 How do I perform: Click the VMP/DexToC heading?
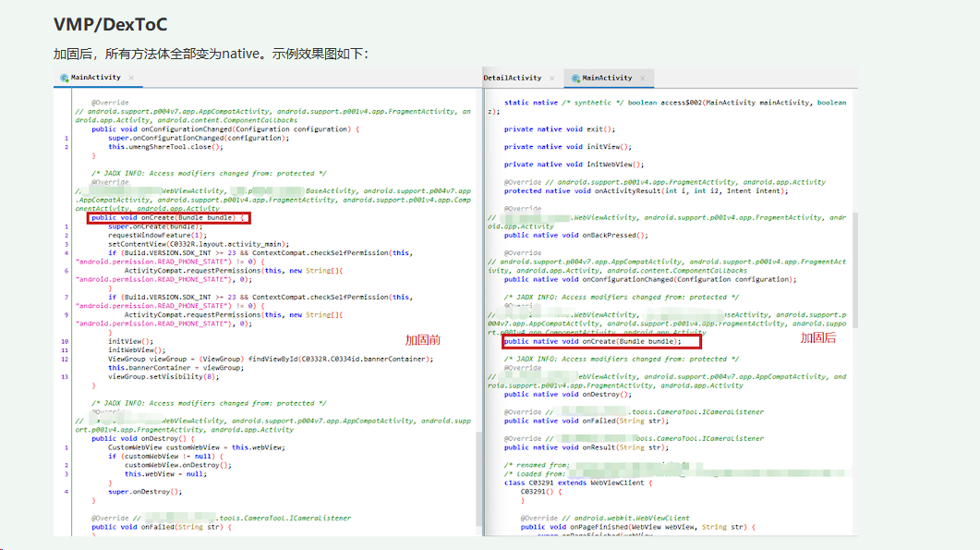[111, 24]
